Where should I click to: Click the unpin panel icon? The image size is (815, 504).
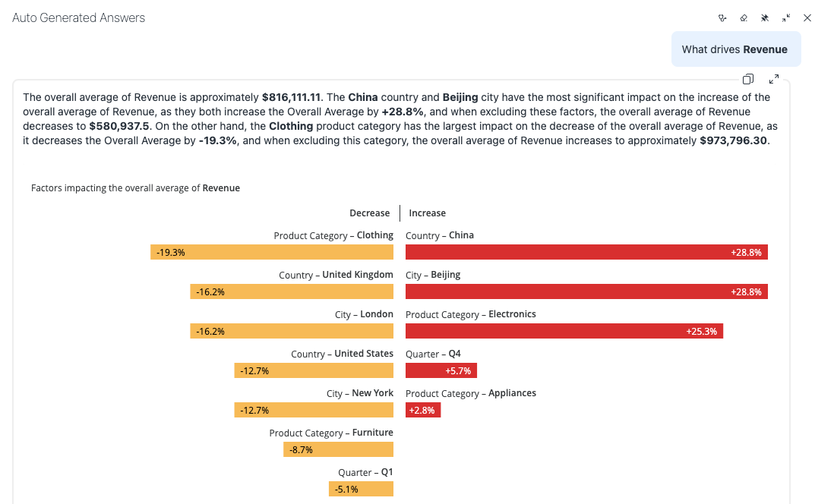(765, 18)
